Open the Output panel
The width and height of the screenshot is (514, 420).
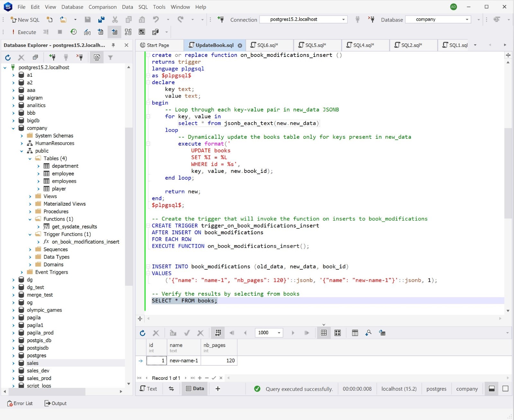(x=56, y=404)
